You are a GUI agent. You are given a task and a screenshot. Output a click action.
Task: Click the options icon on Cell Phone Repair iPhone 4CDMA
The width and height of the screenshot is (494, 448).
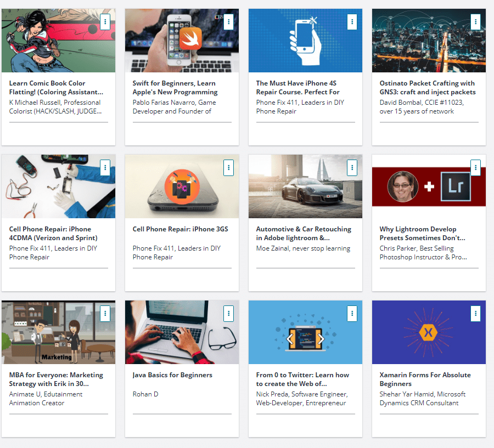[105, 168]
